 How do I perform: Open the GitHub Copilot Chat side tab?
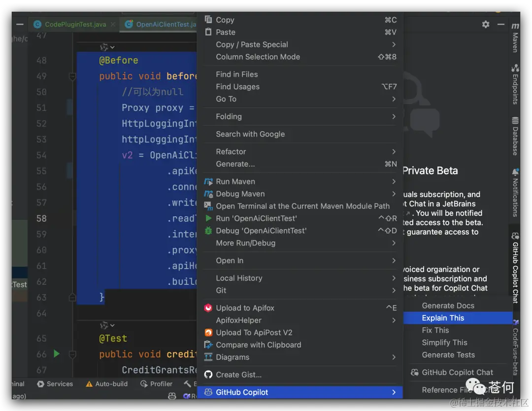515,268
